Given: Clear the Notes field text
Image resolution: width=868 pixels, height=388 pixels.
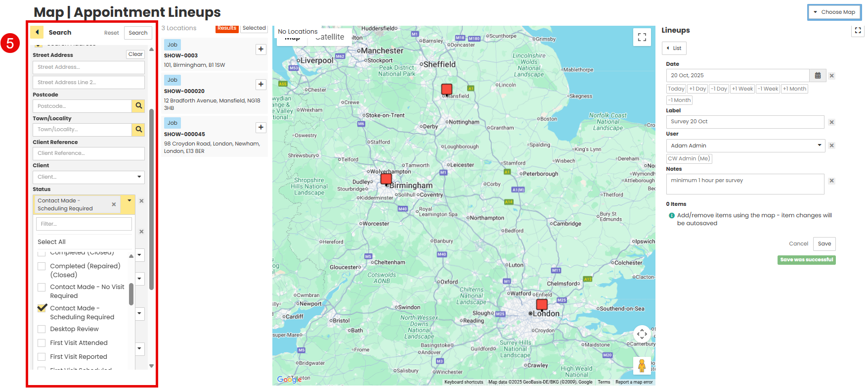Looking at the screenshot, I should point(832,181).
